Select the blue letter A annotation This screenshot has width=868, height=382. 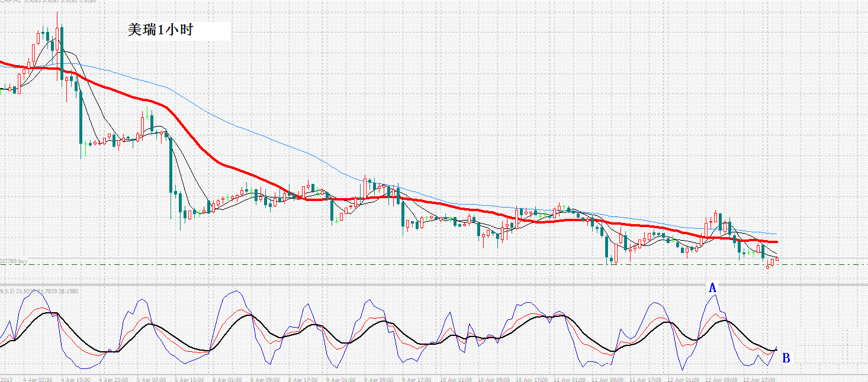[713, 288]
